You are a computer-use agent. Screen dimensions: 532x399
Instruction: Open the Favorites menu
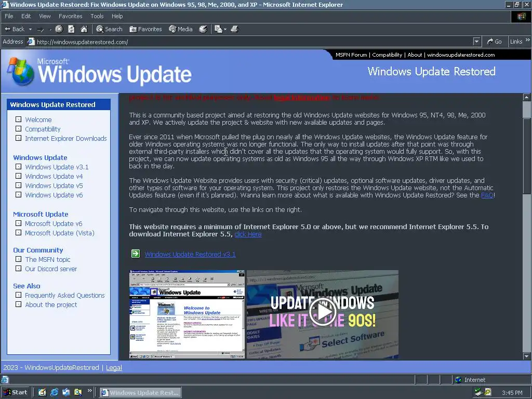coord(70,16)
